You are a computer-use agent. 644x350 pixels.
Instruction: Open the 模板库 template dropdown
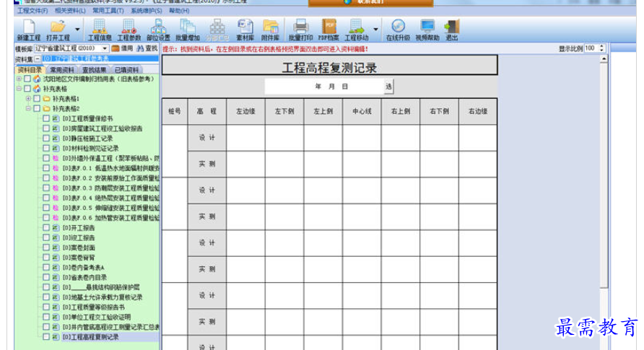click(x=105, y=48)
